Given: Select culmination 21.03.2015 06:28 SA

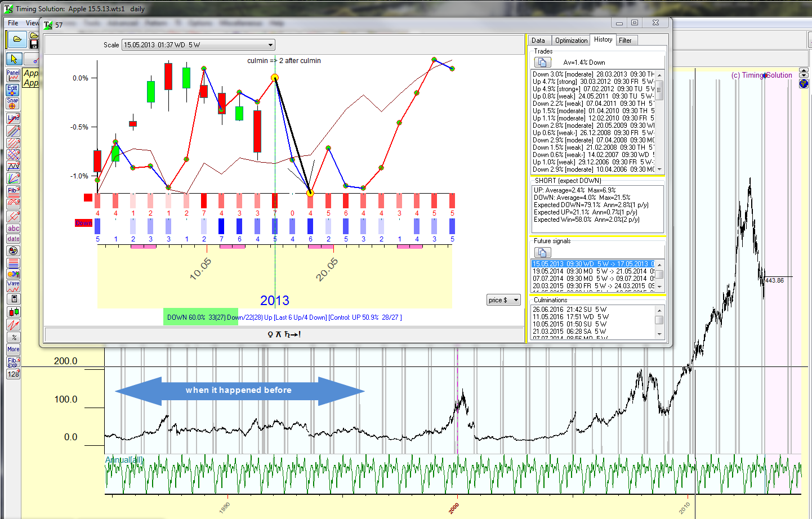Looking at the screenshot, I should click(593, 332).
